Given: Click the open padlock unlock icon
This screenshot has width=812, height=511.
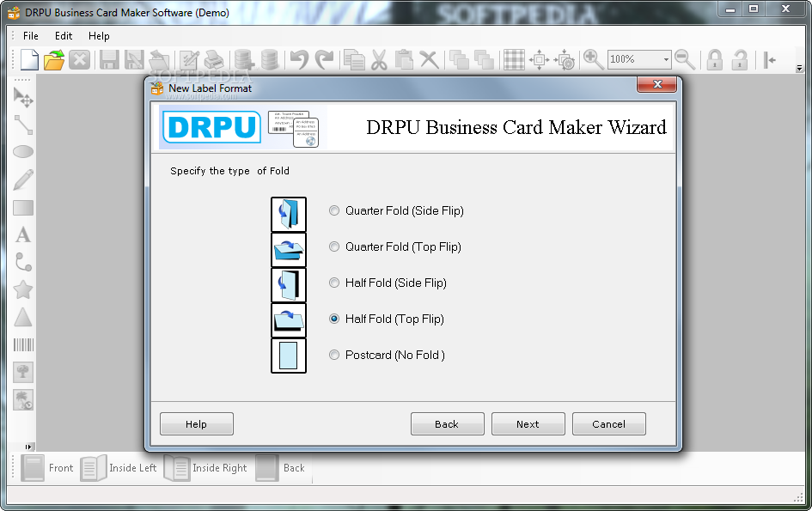Looking at the screenshot, I should [x=740, y=59].
